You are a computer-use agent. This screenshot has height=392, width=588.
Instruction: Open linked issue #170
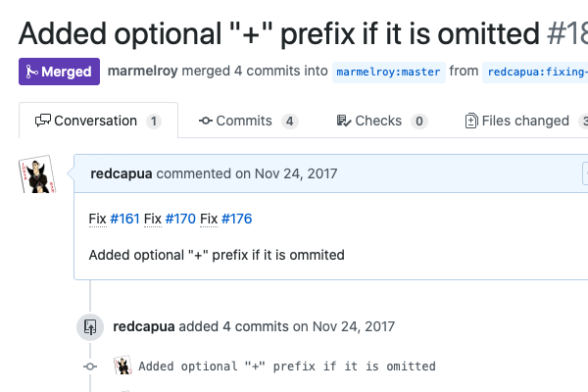click(x=180, y=219)
